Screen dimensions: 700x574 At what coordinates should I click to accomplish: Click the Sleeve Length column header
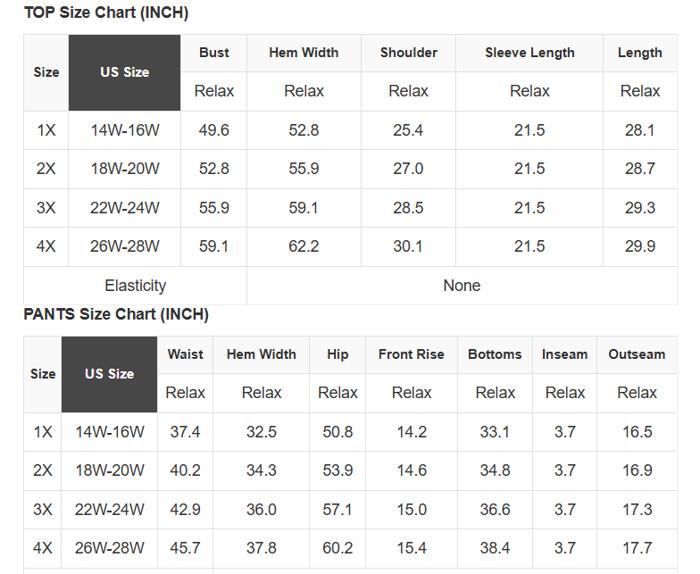coord(529,53)
